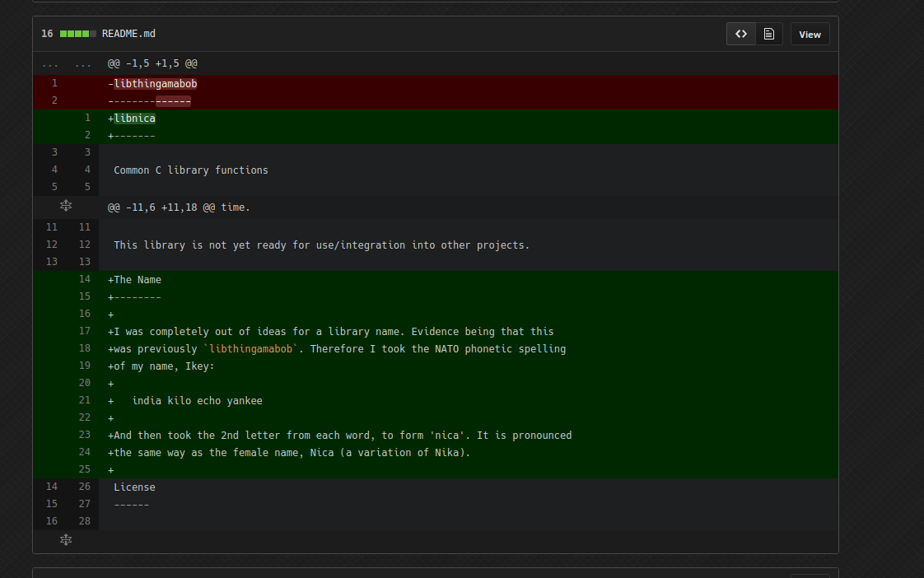The width and height of the screenshot is (924, 578).
Task: Click the README.md file name
Action: click(128, 34)
